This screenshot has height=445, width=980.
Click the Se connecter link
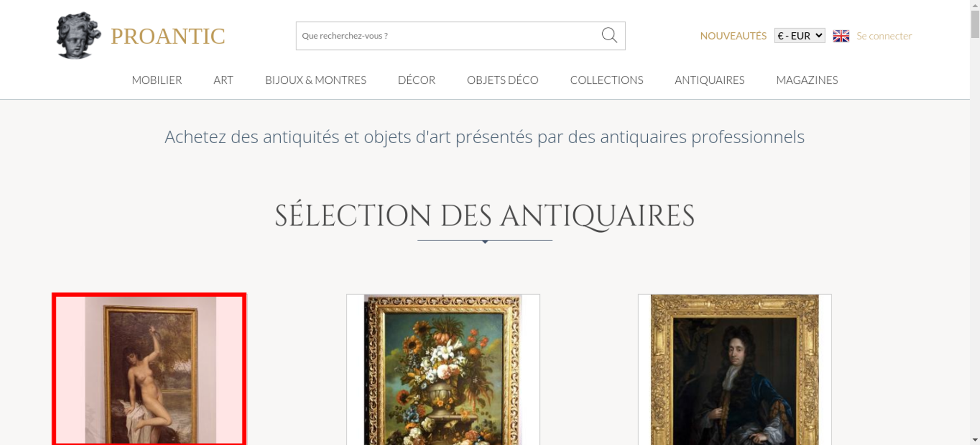click(x=884, y=36)
